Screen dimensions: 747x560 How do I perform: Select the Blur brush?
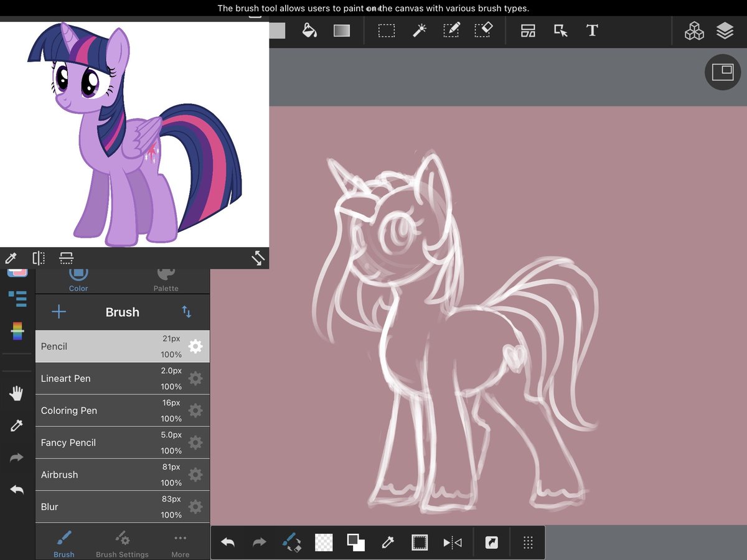point(123,506)
